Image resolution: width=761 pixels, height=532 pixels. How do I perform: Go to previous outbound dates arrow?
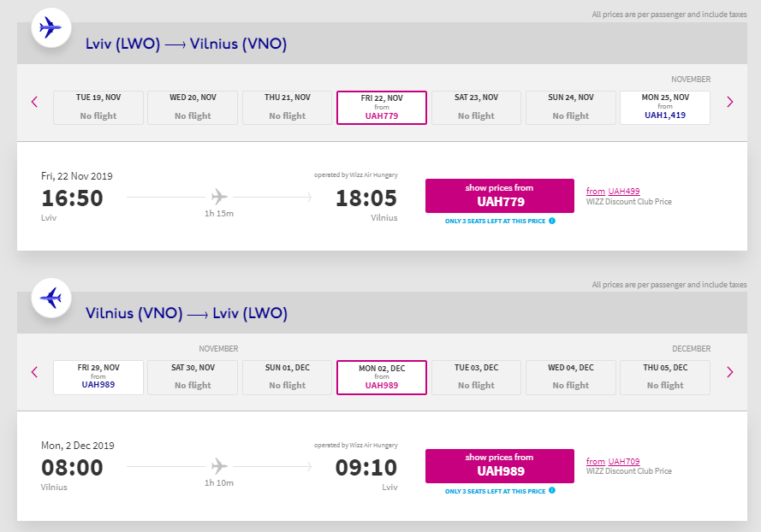pos(35,102)
